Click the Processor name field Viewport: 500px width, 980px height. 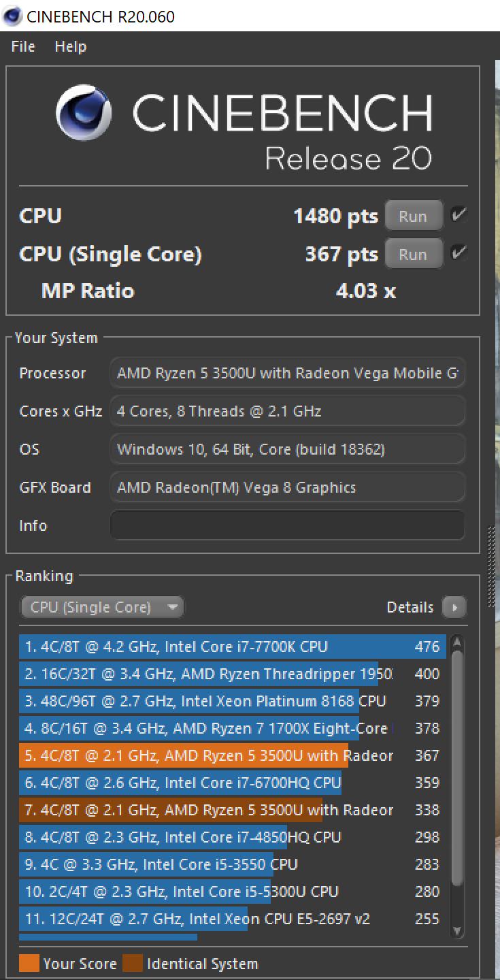(x=287, y=373)
